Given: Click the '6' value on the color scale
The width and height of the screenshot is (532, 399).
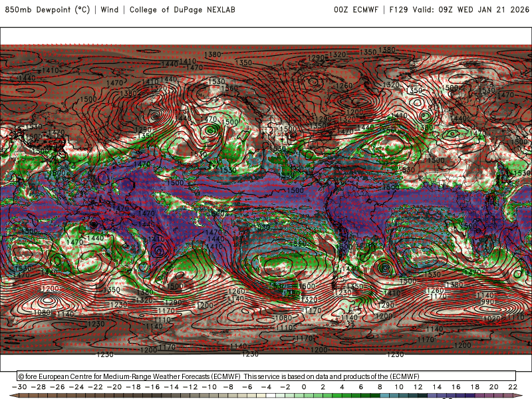Looking at the screenshot, I should click(360, 387).
